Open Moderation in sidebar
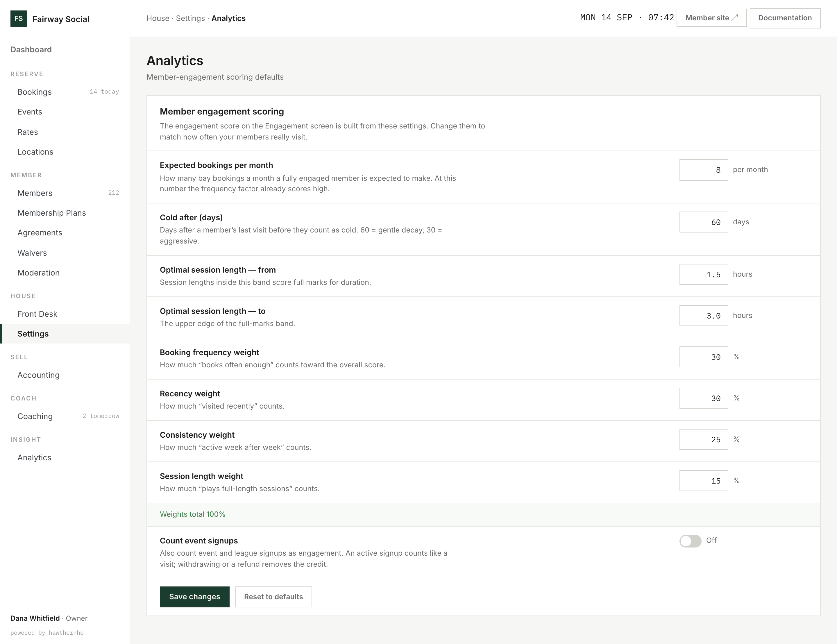 click(x=65, y=273)
